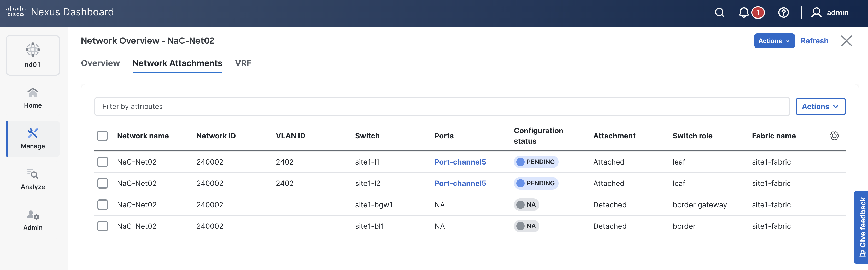Select the checkbox for site1-bgw1 row
The height and width of the screenshot is (270, 868).
click(102, 205)
